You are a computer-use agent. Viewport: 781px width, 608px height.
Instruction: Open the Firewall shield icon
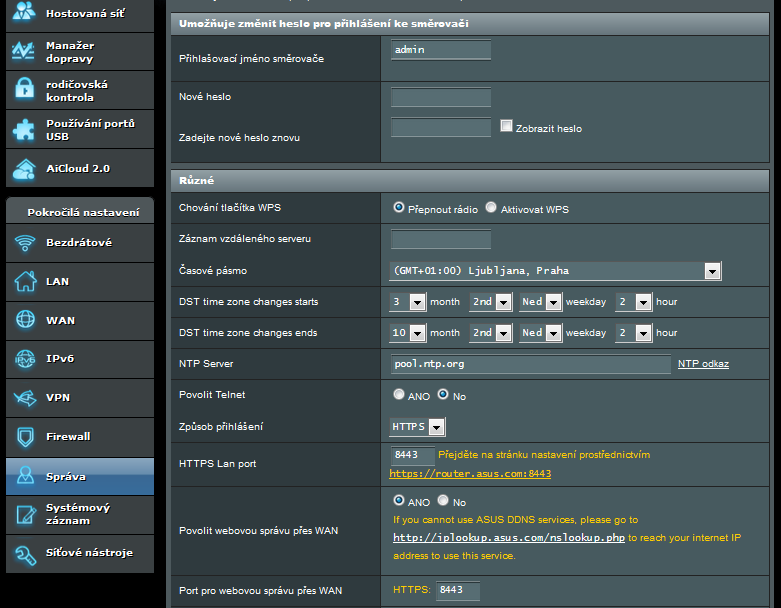pyautogui.click(x=25, y=437)
